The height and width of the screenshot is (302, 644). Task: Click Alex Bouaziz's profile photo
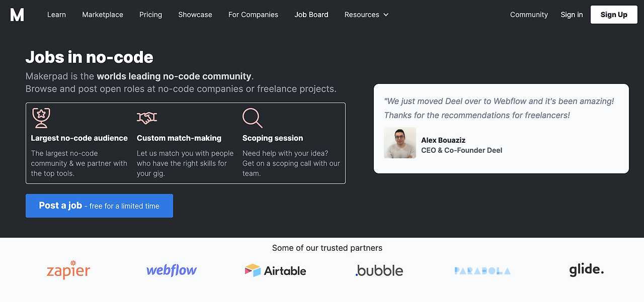pyautogui.click(x=400, y=143)
